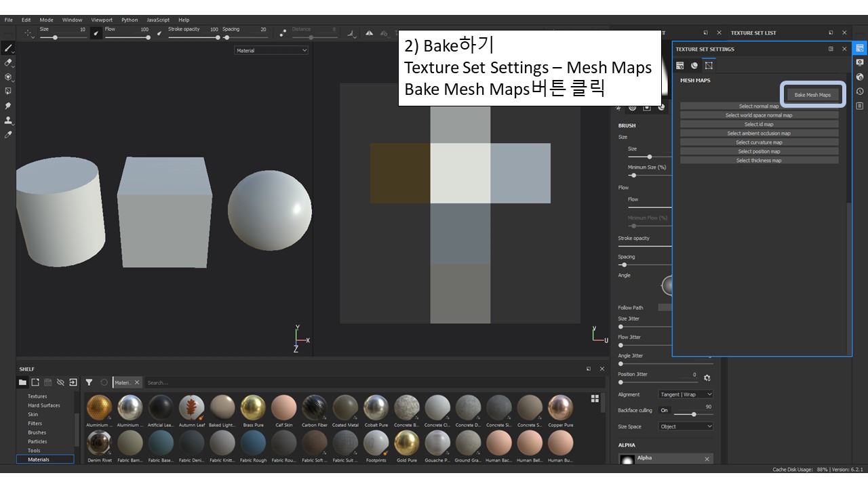Viewport: 868px width, 488px height.
Task: Open the Python menu
Action: pyautogui.click(x=130, y=20)
